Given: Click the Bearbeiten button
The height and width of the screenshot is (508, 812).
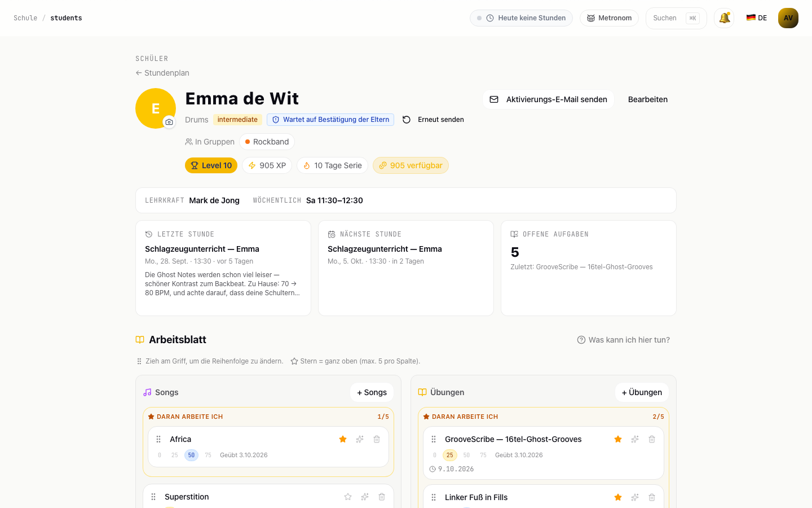Looking at the screenshot, I should point(648,99).
